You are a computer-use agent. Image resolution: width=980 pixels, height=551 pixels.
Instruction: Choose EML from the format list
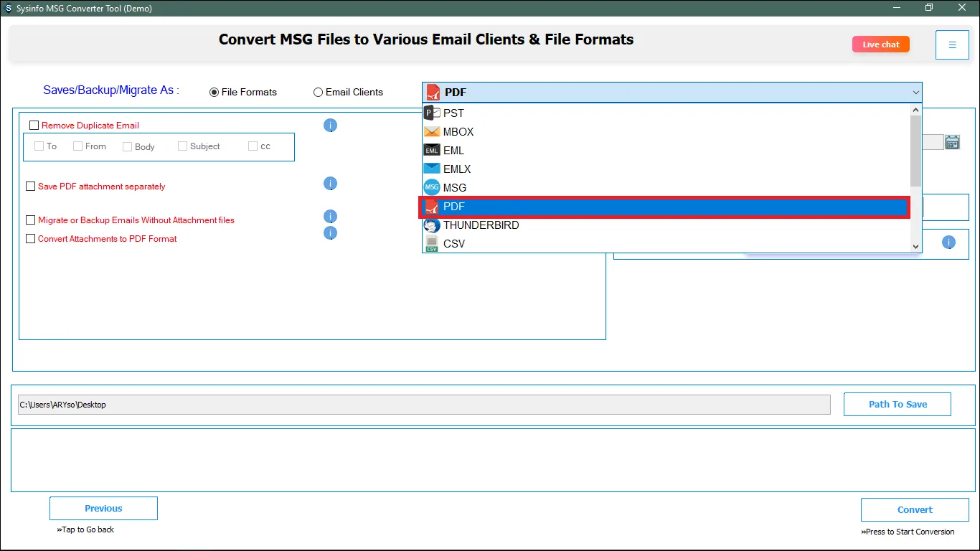[666, 151]
